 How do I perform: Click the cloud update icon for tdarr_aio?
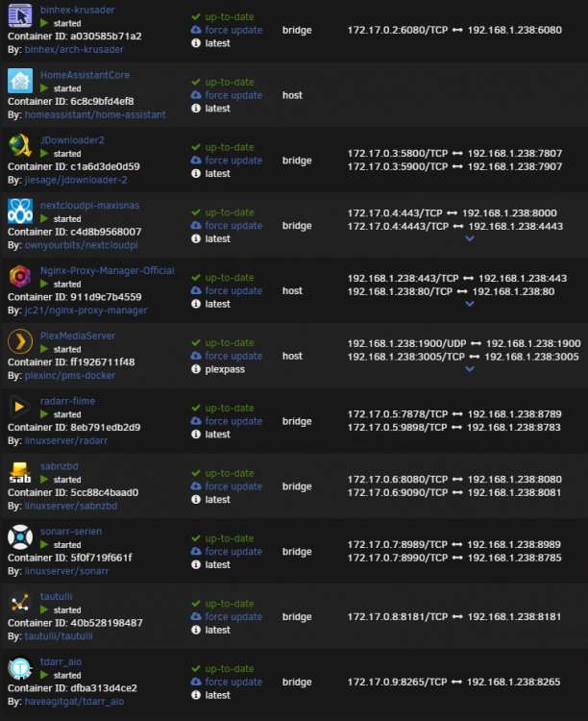(x=196, y=682)
